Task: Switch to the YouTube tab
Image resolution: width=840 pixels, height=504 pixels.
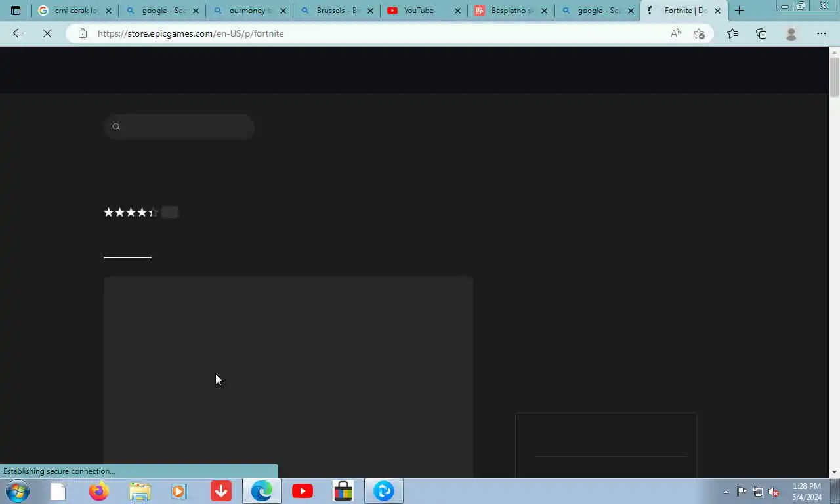Action: click(x=423, y=10)
